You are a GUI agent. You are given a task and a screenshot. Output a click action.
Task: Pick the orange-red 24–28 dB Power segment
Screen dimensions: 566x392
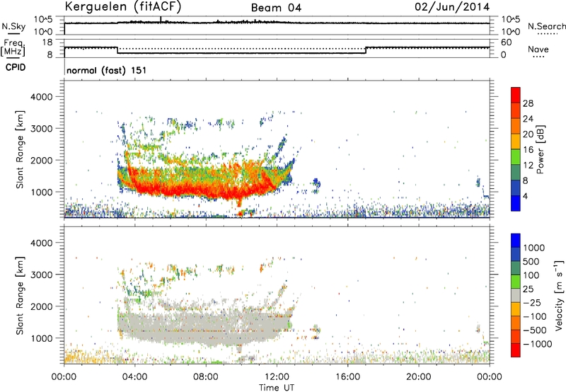tap(516, 110)
